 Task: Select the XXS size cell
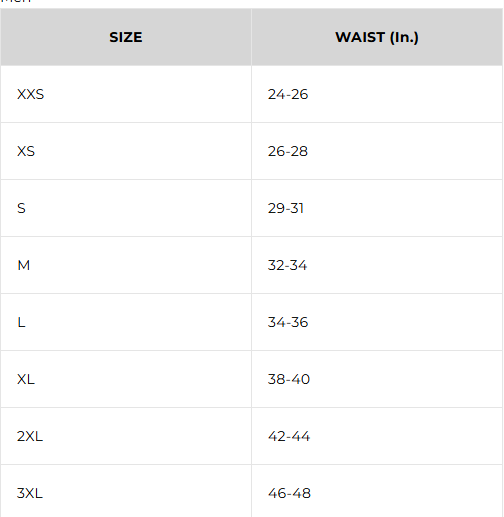click(x=126, y=94)
